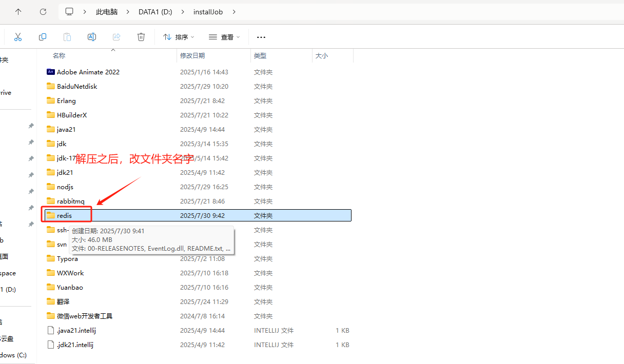Select the redis folder icon

[x=50, y=215]
